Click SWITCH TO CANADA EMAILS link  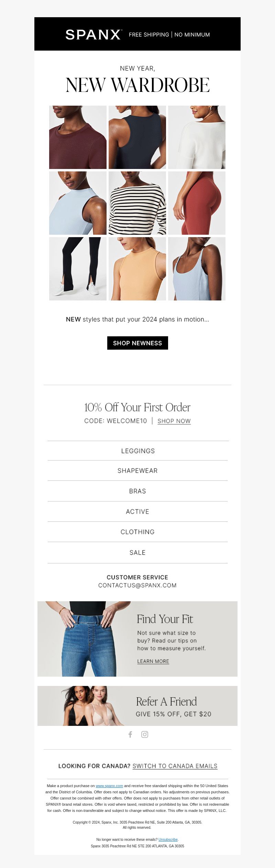pyautogui.click(x=175, y=766)
